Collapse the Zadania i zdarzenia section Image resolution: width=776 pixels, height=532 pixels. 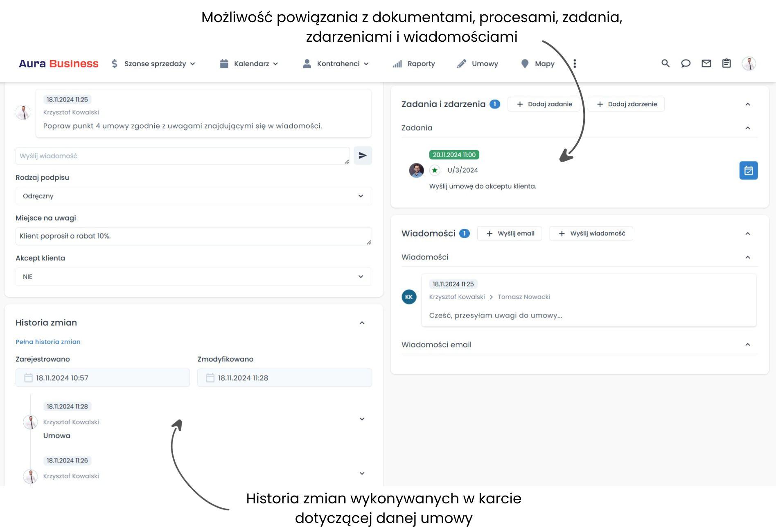(748, 104)
